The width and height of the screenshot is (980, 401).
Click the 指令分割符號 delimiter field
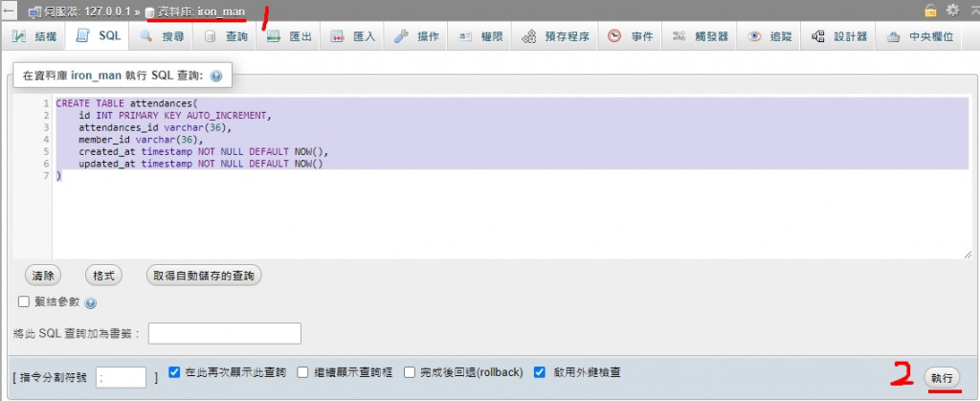121,378
